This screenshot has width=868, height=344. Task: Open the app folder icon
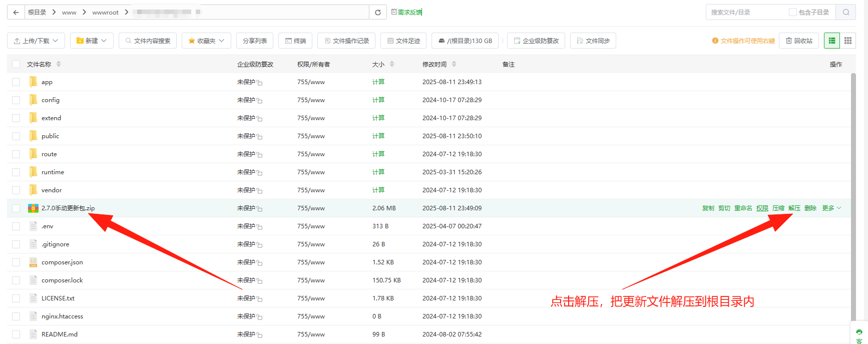(33, 82)
